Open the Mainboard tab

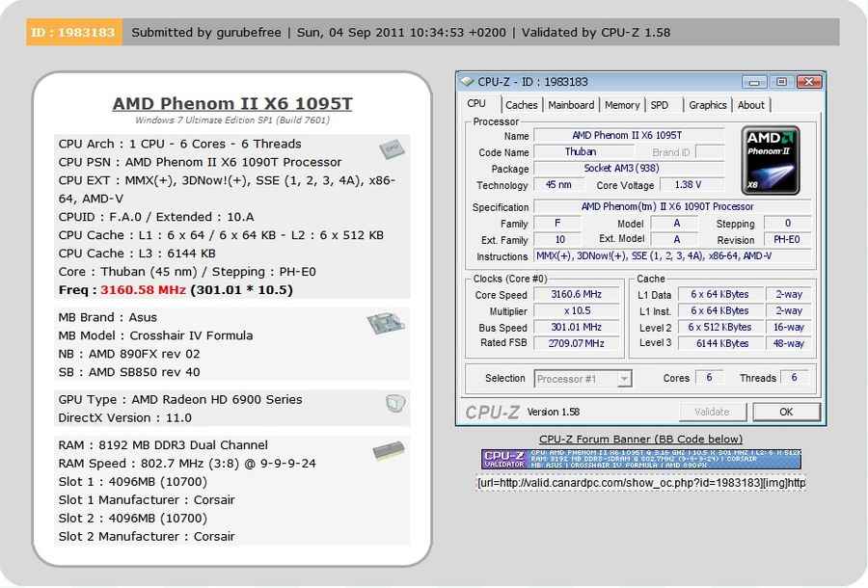coord(571,105)
